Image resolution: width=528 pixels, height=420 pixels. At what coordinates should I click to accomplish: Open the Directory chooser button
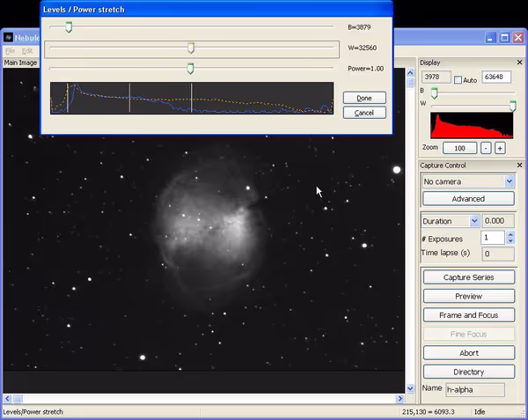468,372
